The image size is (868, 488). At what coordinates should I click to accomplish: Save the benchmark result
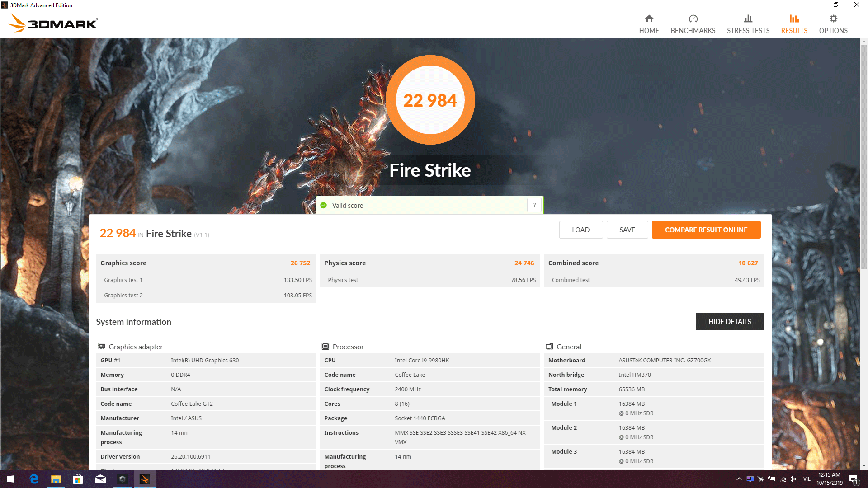627,230
